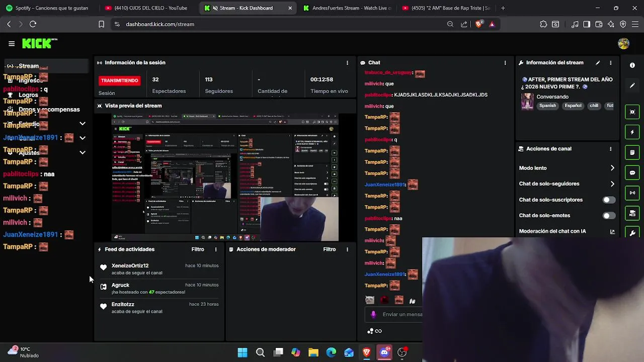This screenshot has width=644, height=362.
Task: Click the infinity icon below chat input
Action: click(x=378, y=331)
